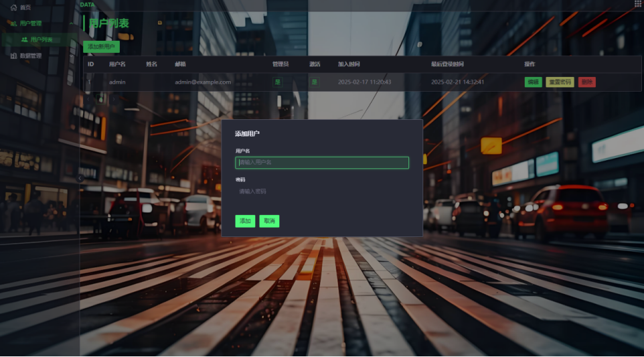Click the 重置密码 button for admin
The width and height of the screenshot is (644, 357).
[560, 82]
